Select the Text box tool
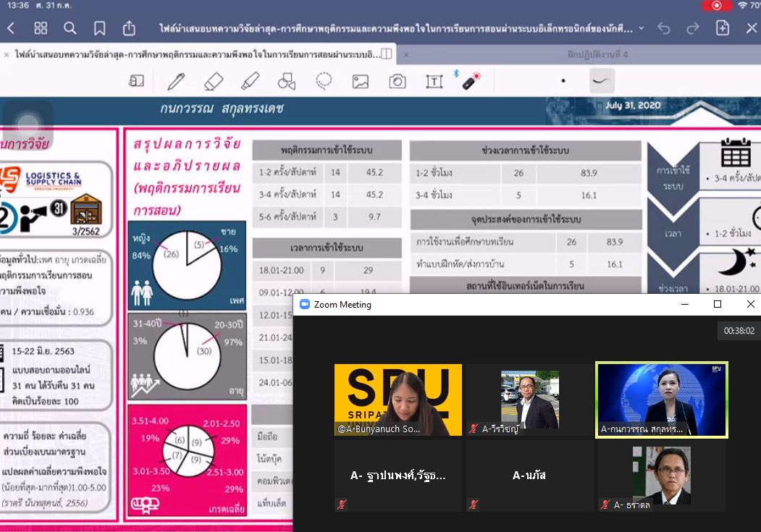Image resolution: width=761 pixels, height=532 pixels. pyautogui.click(x=434, y=82)
